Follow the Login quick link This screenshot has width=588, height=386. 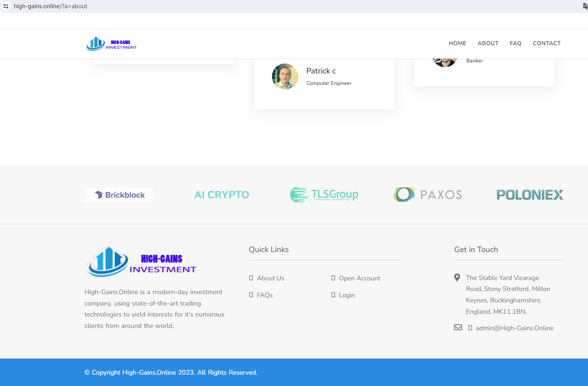(x=347, y=295)
